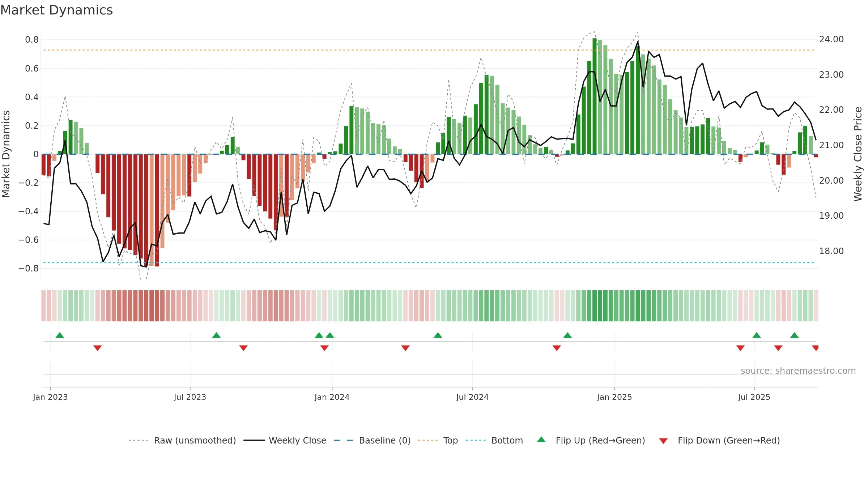Select the red flip-down marker around September 2023

[x=243, y=348]
